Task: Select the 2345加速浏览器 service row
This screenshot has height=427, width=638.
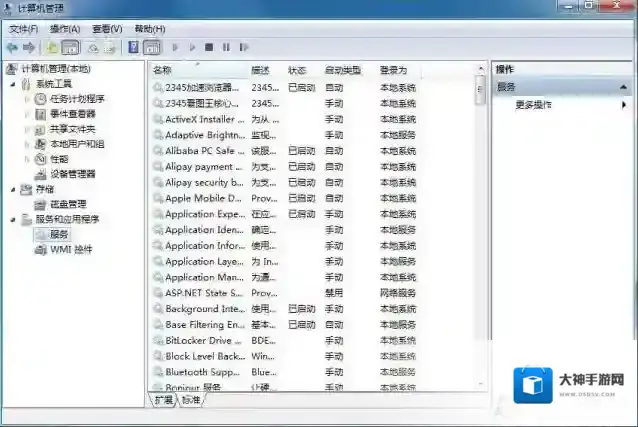Action: click(285, 88)
